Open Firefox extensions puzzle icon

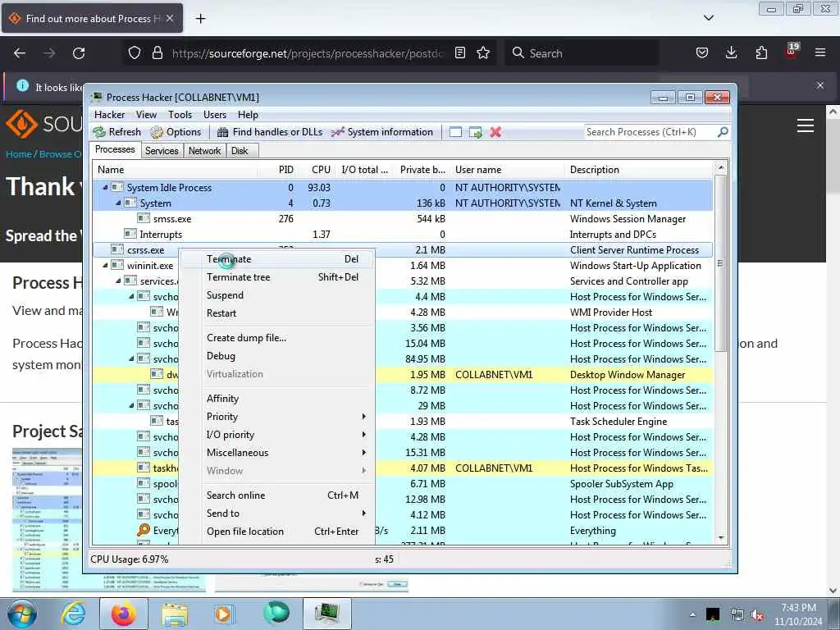pyautogui.click(x=761, y=53)
